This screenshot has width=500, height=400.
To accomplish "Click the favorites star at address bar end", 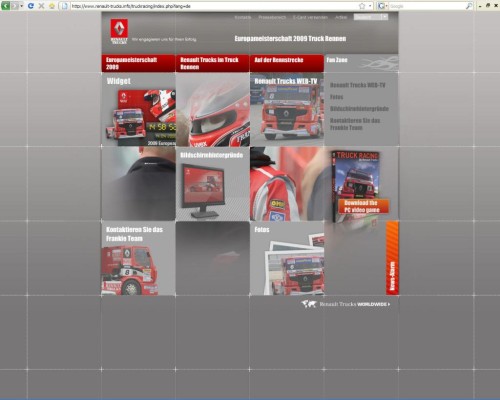I will click(362, 6).
